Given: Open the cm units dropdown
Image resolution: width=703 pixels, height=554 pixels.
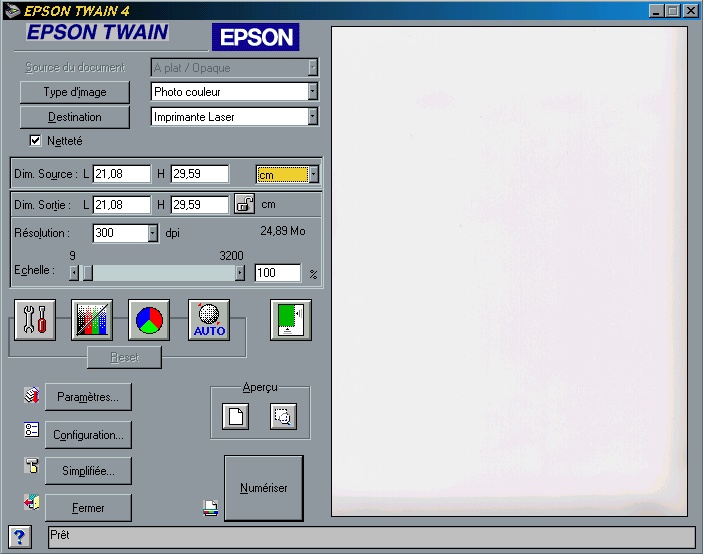Looking at the screenshot, I should 314,174.
